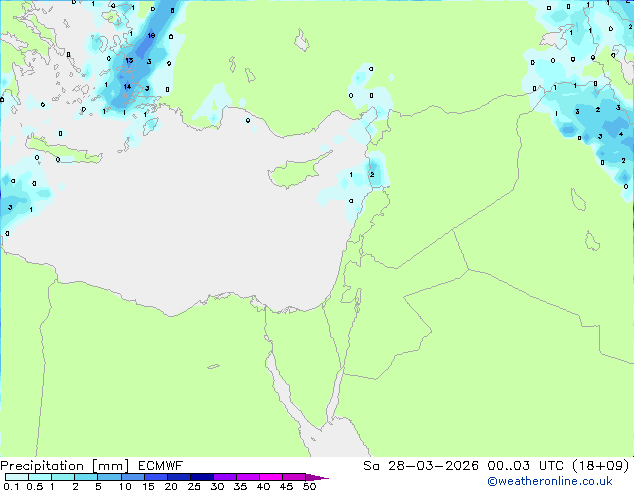The height and width of the screenshot is (490, 634).
Task: Click the '(18+09)' forecast offset text
Action: click(601, 466)
